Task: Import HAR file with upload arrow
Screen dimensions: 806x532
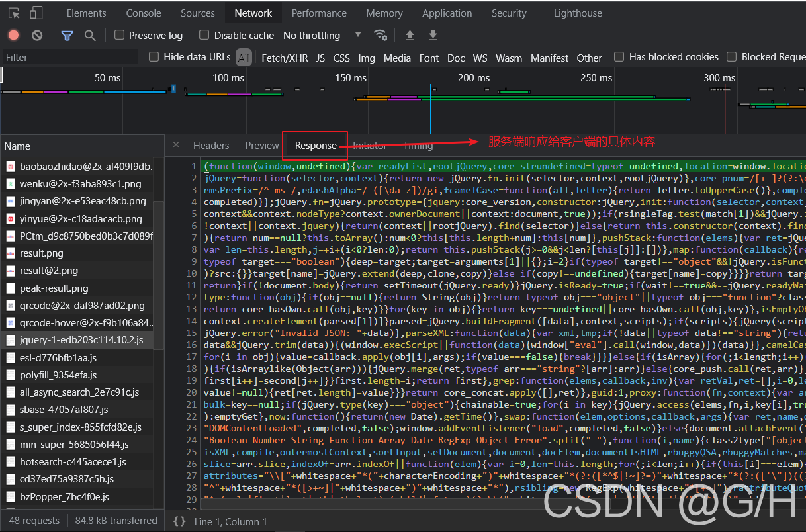Action: point(410,35)
